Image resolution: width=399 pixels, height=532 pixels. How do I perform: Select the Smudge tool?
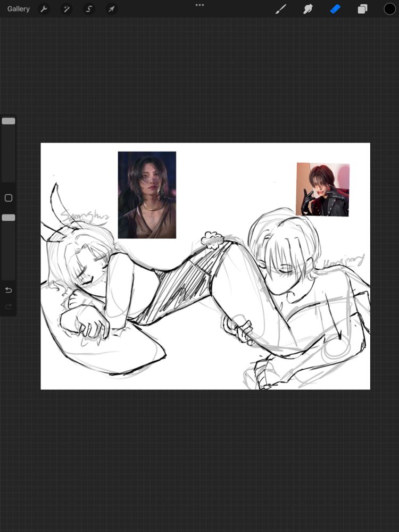point(307,9)
